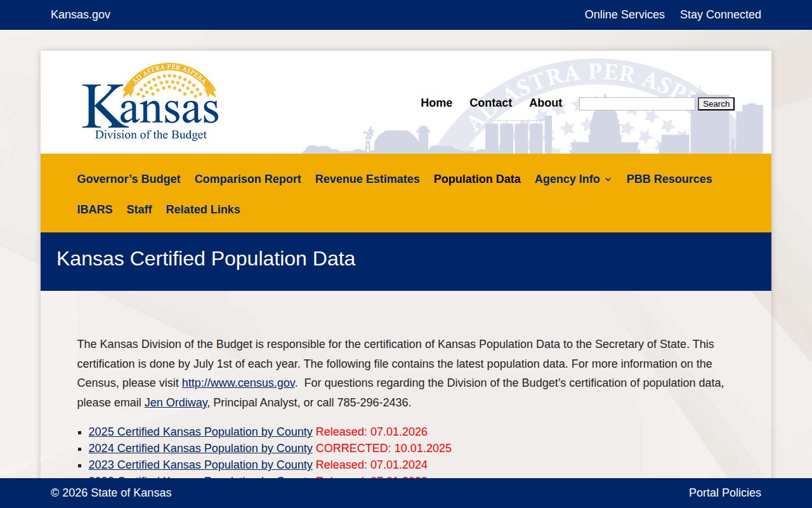Click the red 'Released: 07.01.2026' text
Viewport: 812px width, 508px height.
coord(372,432)
